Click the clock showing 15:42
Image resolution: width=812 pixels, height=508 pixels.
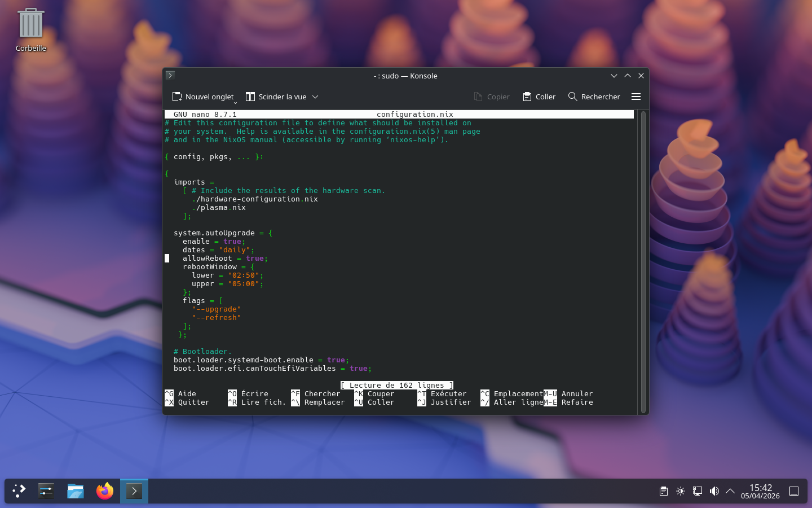pyautogui.click(x=760, y=491)
